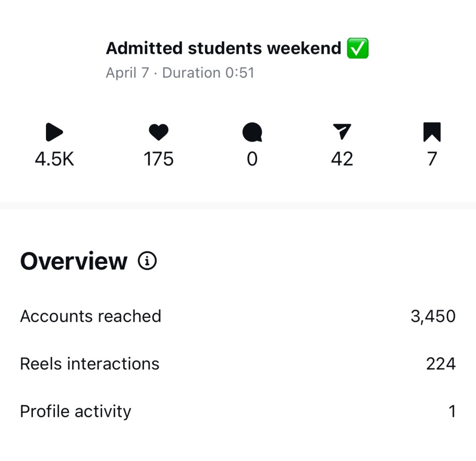
Task: Click the April 7 duration subtitle
Action: (180, 73)
